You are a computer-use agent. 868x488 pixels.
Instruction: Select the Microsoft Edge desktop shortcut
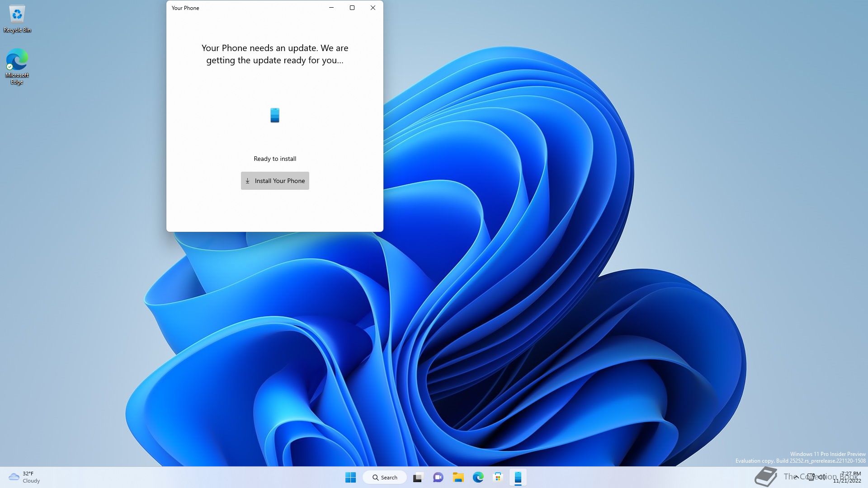17,66
